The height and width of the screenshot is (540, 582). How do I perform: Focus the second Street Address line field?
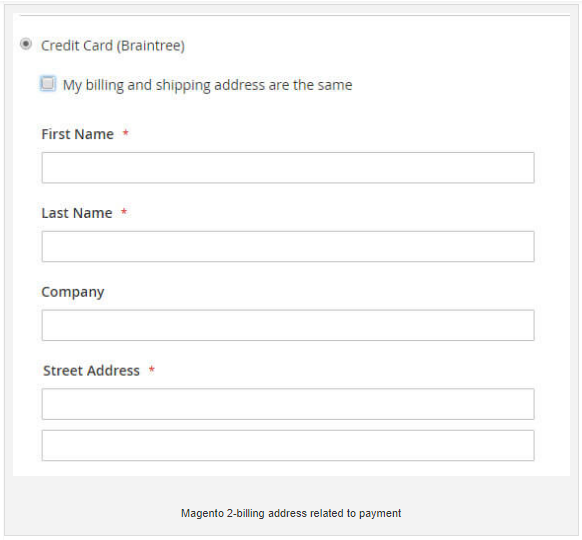[x=288, y=446]
